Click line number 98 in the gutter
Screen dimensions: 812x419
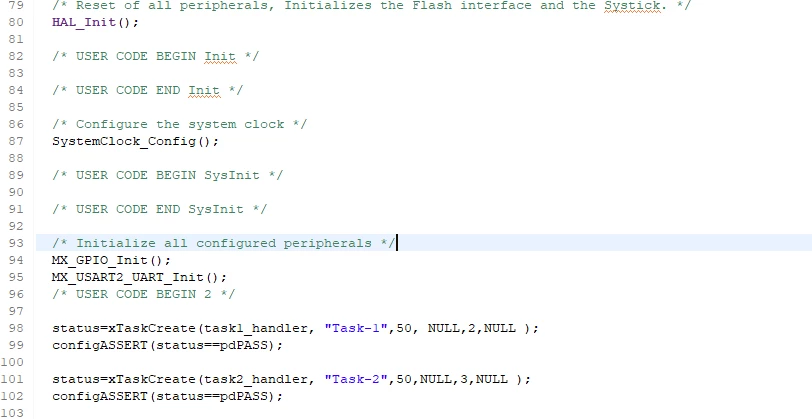16,328
